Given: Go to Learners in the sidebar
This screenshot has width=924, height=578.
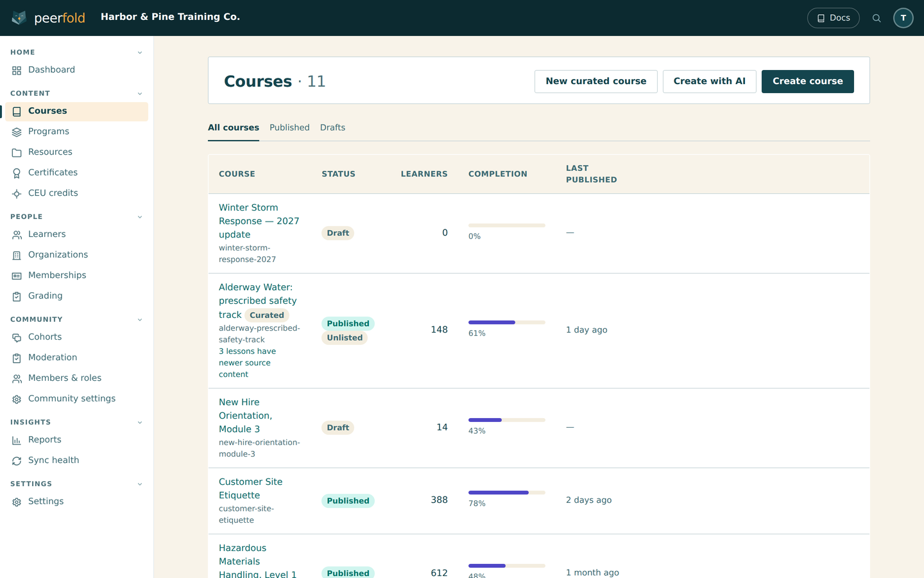Looking at the screenshot, I should 76,234.
